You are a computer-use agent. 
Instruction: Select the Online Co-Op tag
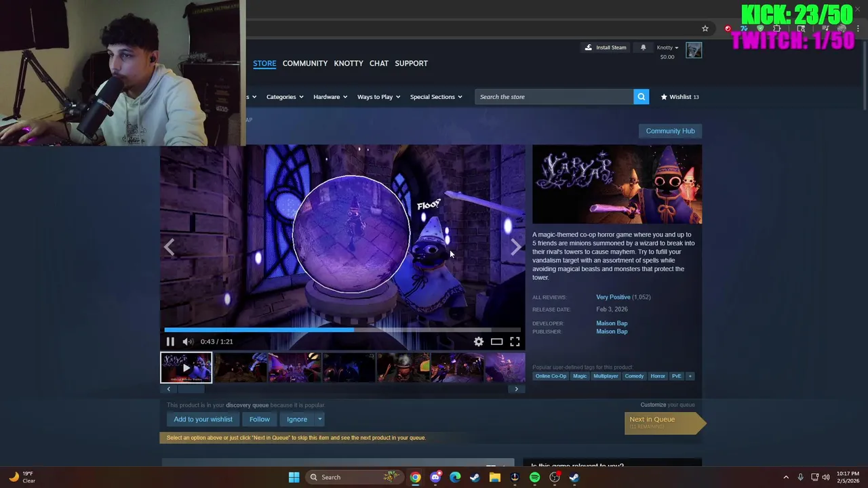coord(551,376)
